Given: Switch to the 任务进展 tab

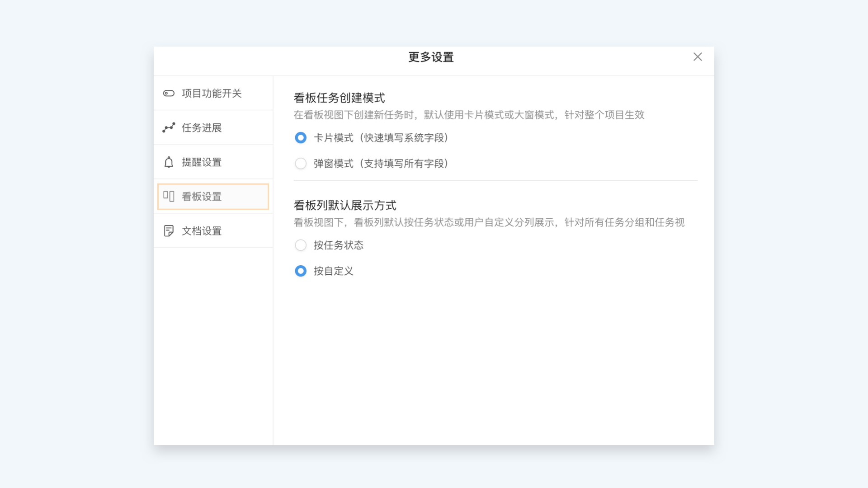Looking at the screenshot, I should pyautogui.click(x=202, y=128).
